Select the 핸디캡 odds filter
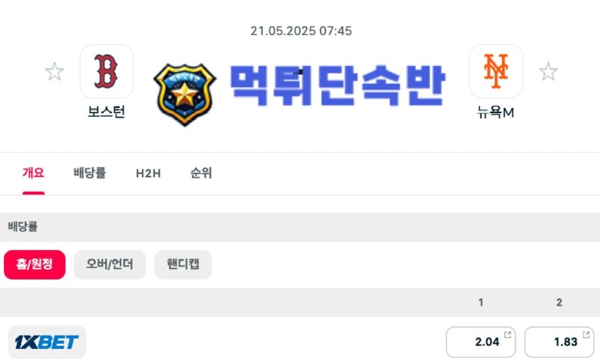 pos(183,264)
